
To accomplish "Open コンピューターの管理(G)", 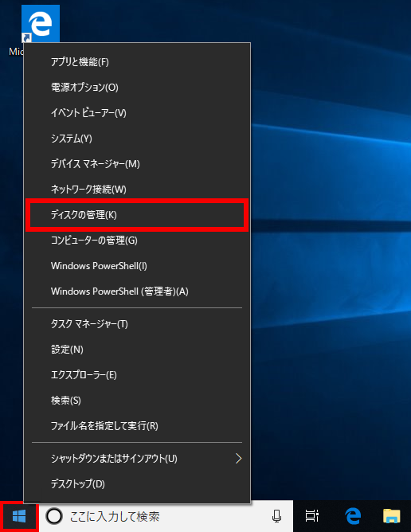I will point(137,241).
